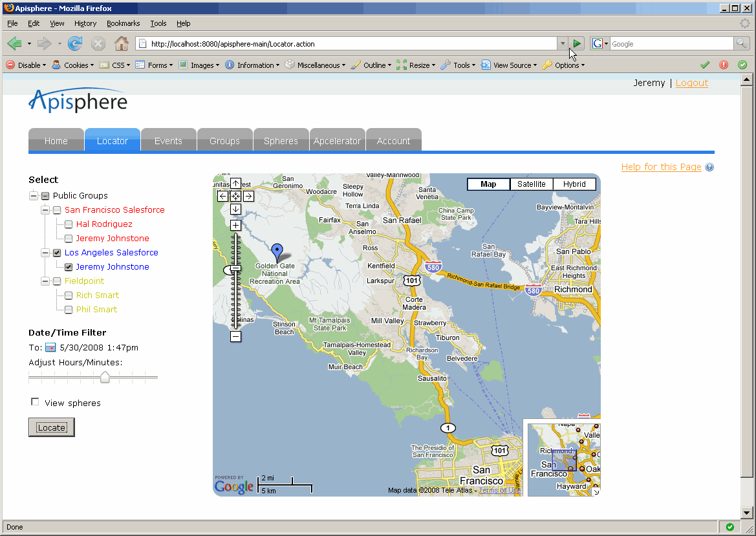Click the Apisphere logo
The width and height of the screenshot is (756, 536).
pyautogui.click(x=78, y=100)
